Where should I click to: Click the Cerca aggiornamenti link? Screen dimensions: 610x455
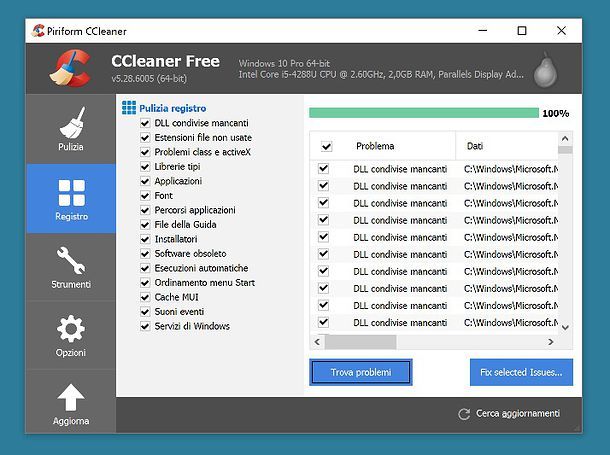pos(518,413)
